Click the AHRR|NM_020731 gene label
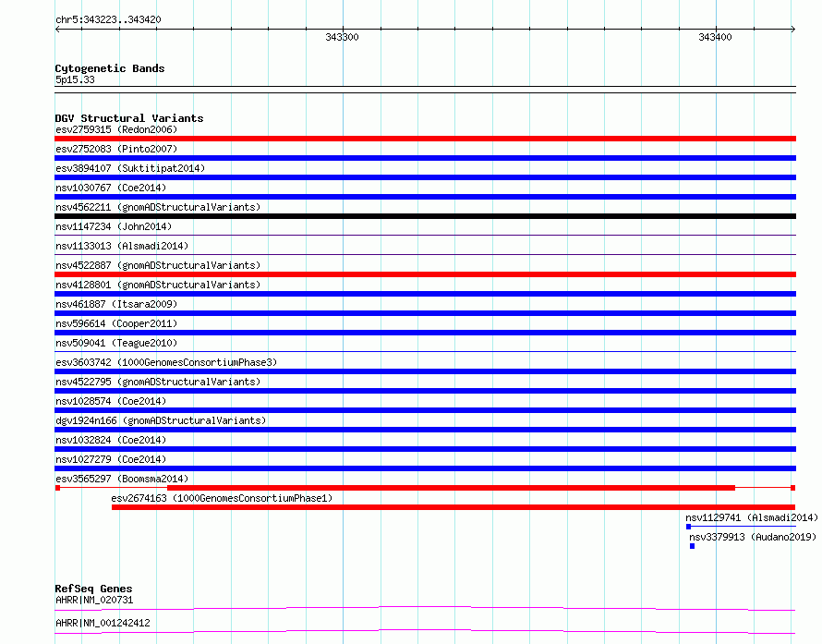The height and width of the screenshot is (644, 822). click(94, 600)
